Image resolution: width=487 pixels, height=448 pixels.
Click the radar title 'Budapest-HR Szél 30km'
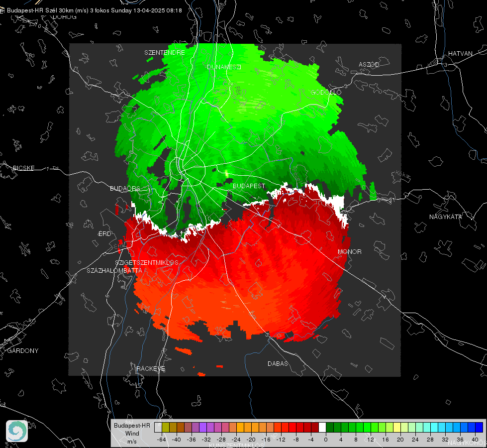tap(40, 10)
